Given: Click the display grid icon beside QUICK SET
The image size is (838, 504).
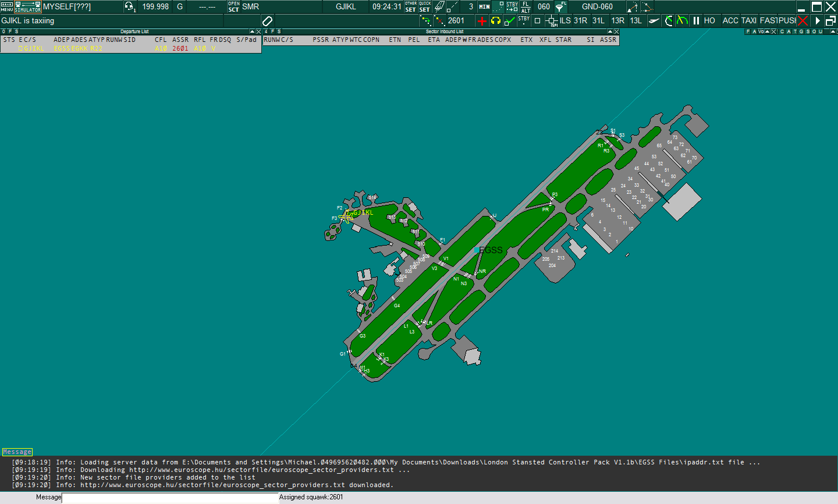Looking at the screenshot, I should tap(439, 6).
